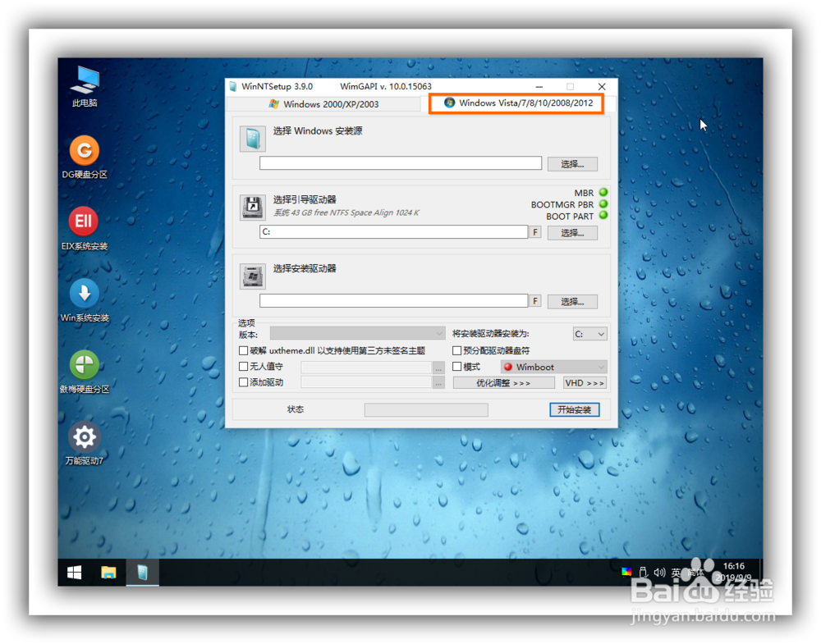Enable 破解 uxtheme.dll checkbox

244,350
